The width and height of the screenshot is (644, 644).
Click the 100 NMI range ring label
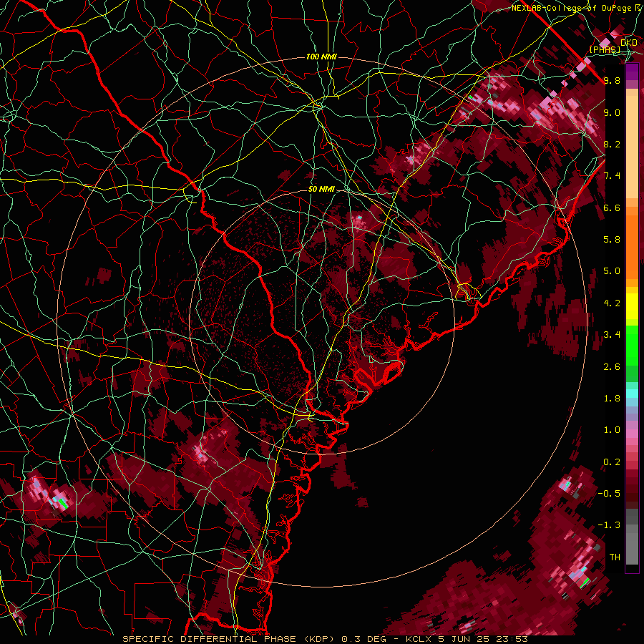pyautogui.click(x=321, y=57)
